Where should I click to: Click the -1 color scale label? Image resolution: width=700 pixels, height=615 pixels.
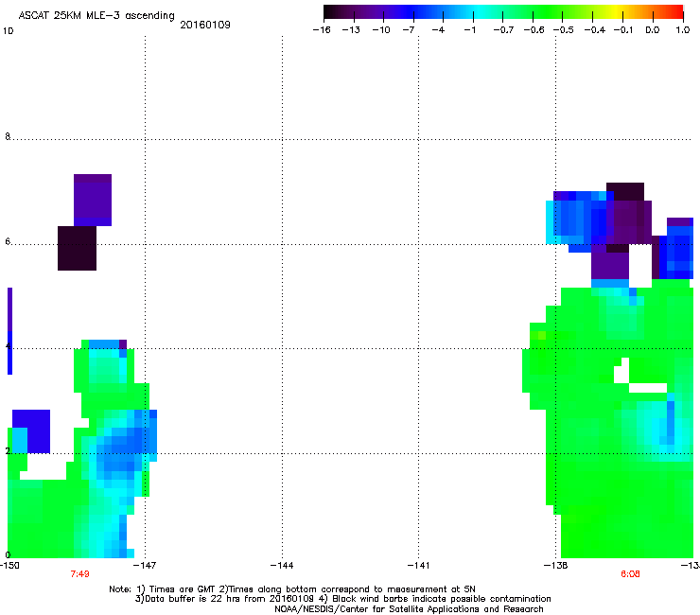[469, 30]
